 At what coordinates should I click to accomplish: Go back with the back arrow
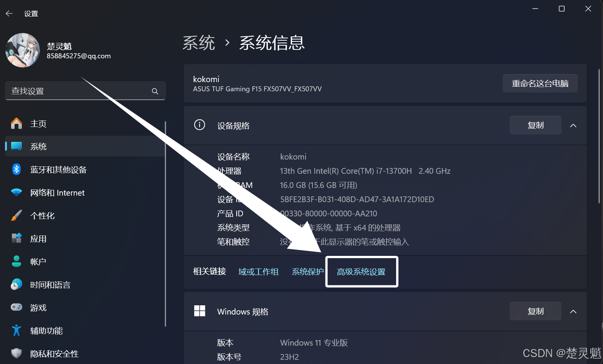coord(9,13)
